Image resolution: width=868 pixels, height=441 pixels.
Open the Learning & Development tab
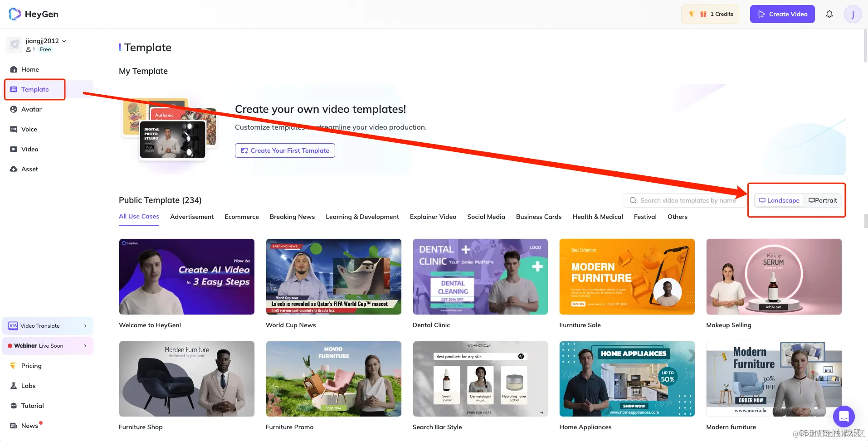[362, 217]
